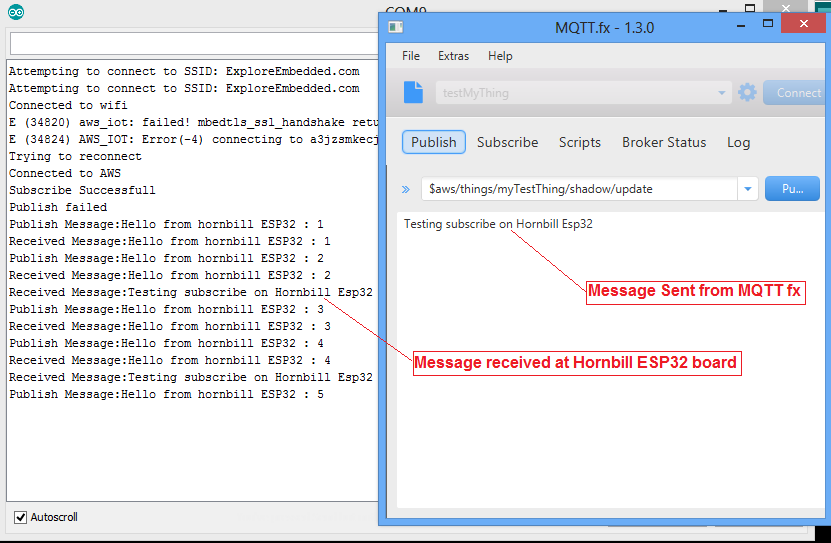
Task: Click the MQTT.fx window icon
Action: point(395,27)
